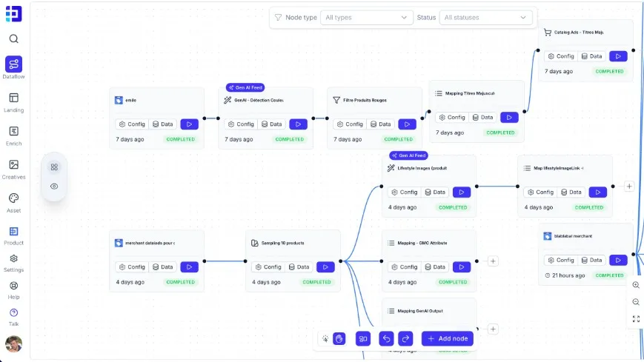Run the Mapping Titres Majuscule node
644x362 pixels.
click(509, 118)
